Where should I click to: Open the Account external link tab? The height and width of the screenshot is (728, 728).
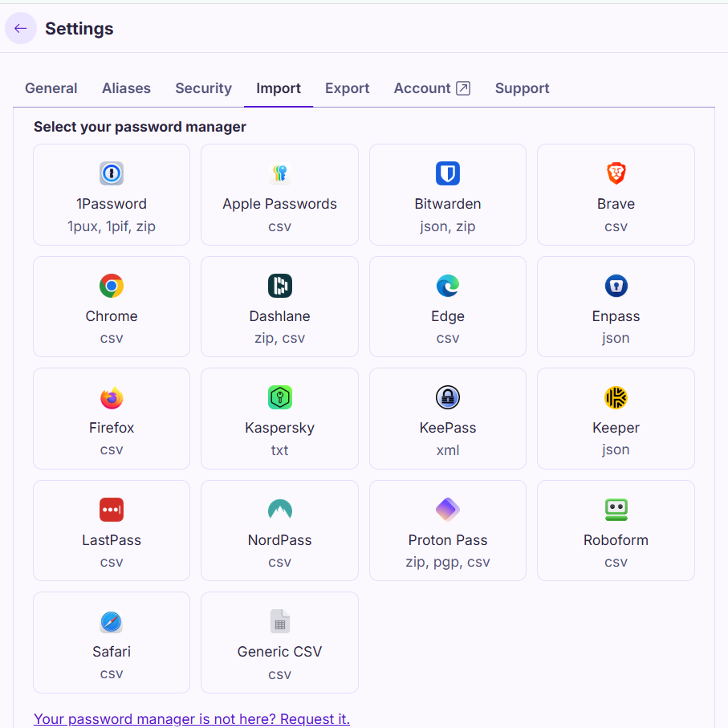(432, 88)
